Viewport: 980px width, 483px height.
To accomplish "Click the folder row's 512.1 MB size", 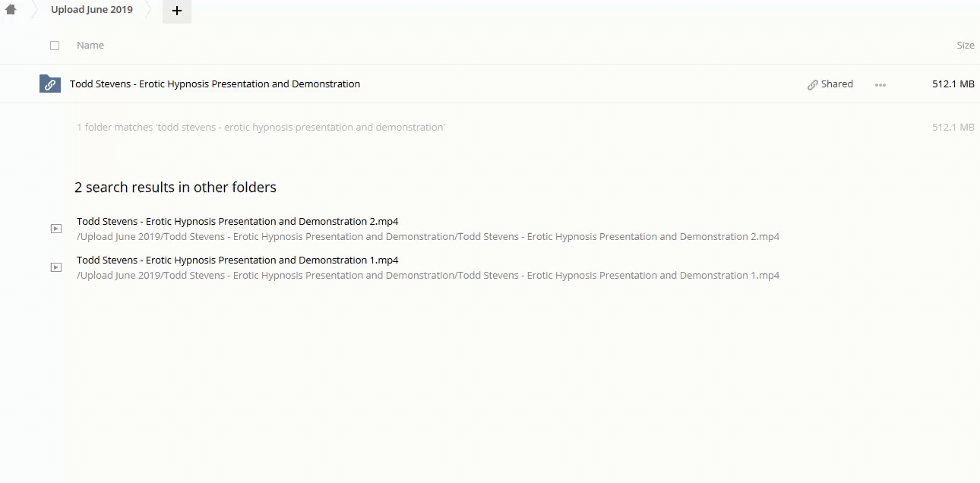I will pyautogui.click(x=953, y=84).
